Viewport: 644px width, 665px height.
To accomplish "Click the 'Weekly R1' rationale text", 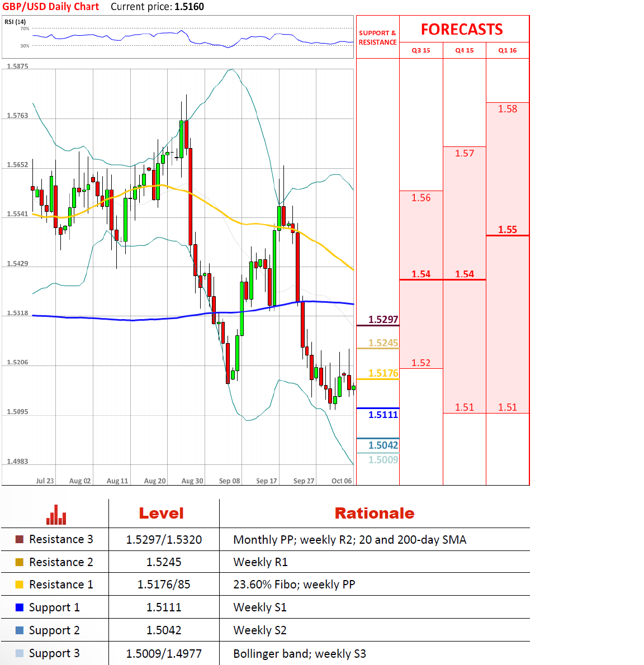I will [x=261, y=562].
